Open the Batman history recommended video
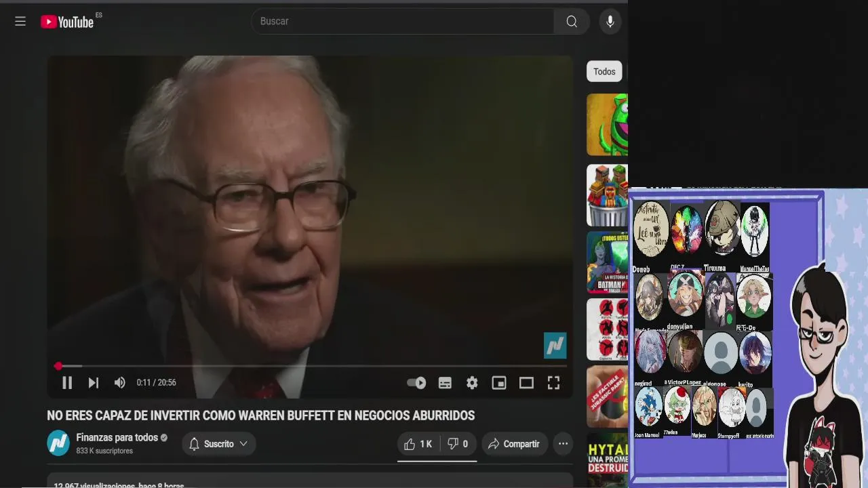 tap(607, 262)
